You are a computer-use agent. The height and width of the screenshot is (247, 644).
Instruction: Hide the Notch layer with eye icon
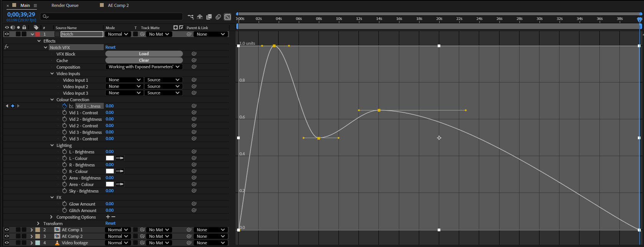coord(7,34)
